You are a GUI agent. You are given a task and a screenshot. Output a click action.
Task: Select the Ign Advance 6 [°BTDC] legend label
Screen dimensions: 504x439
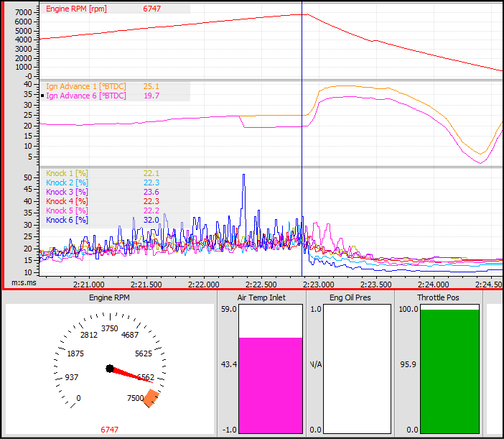(86, 96)
